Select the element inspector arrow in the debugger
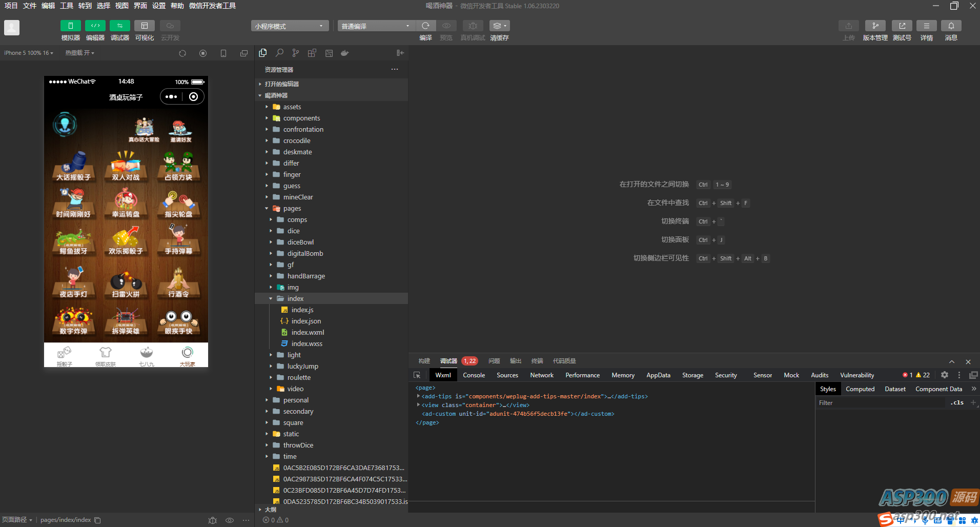Image resolution: width=980 pixels, height=527 pixels. (417, 375)
